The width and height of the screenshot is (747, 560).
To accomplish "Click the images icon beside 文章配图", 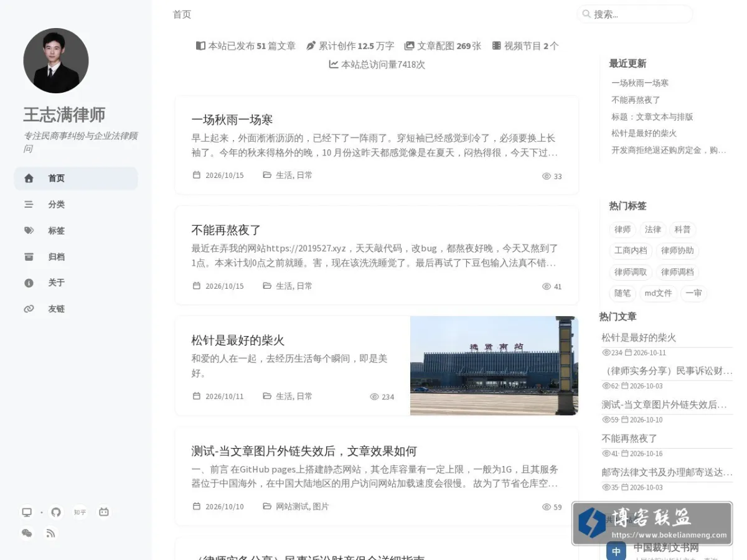I will click(x=409, y=45).
